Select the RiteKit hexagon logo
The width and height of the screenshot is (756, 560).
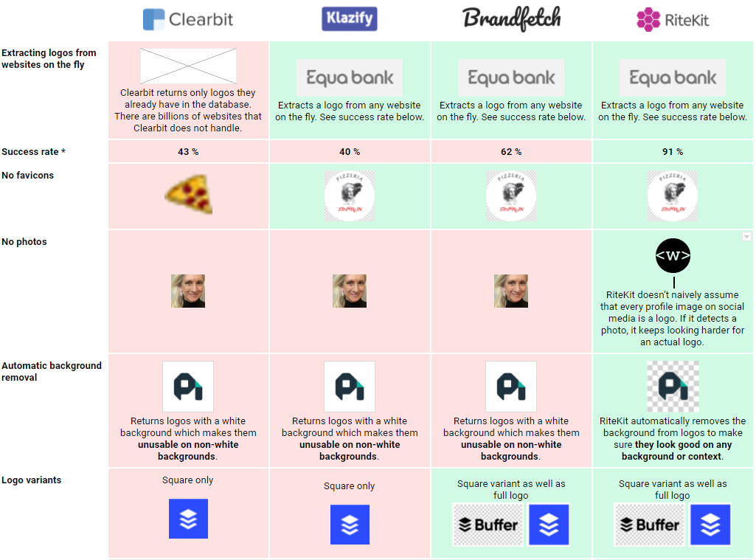point(673,20)
